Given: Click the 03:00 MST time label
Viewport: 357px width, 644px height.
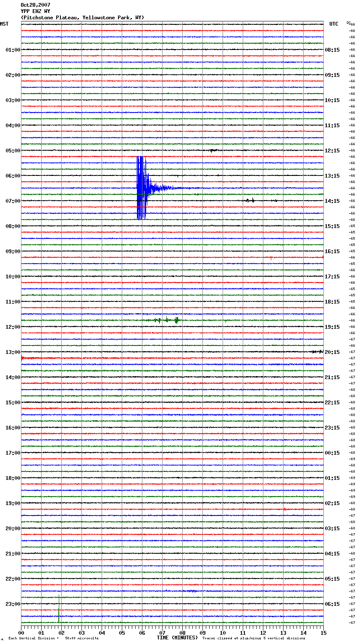Looking at the screenshot, I should tap(13, 100).
